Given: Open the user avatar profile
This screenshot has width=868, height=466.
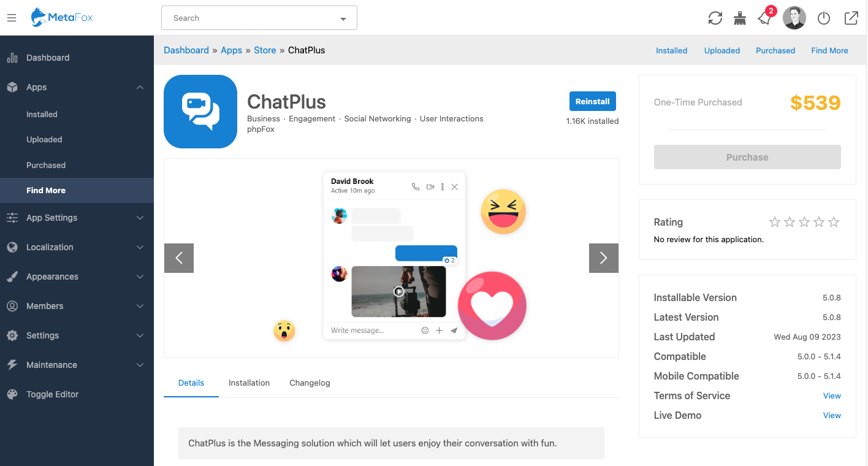Looking at the screenshot, I should coord(794,18).
